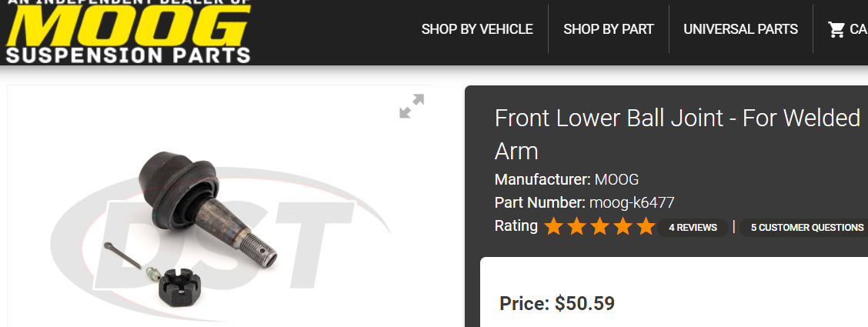Go home via MOOG Suspension Parts logo

128,32
